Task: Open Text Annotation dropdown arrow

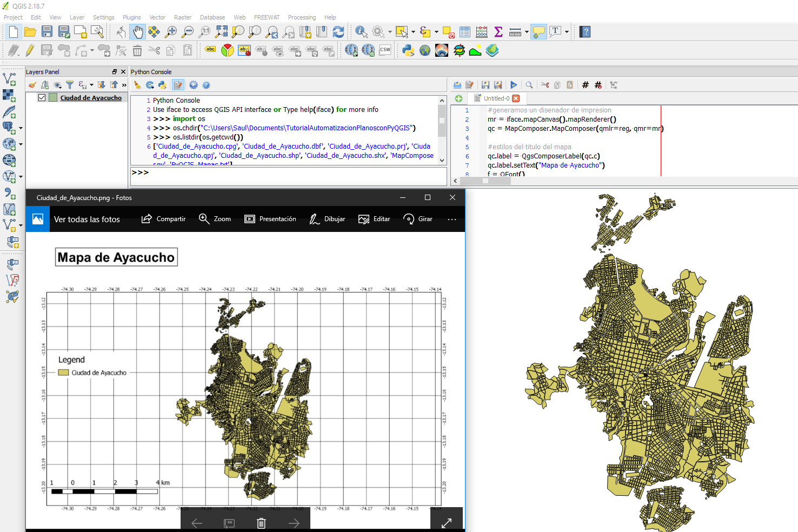Action: (567, 32)
